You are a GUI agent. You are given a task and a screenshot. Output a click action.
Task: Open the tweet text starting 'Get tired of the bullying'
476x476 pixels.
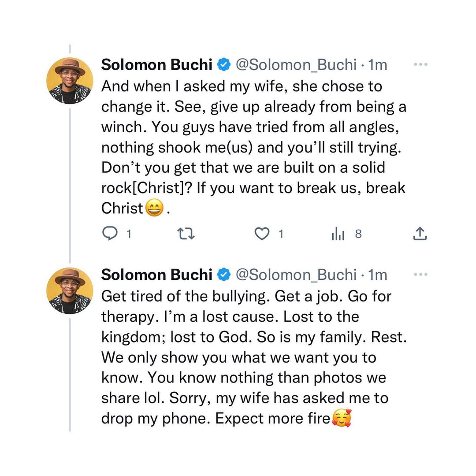point(247,357)
